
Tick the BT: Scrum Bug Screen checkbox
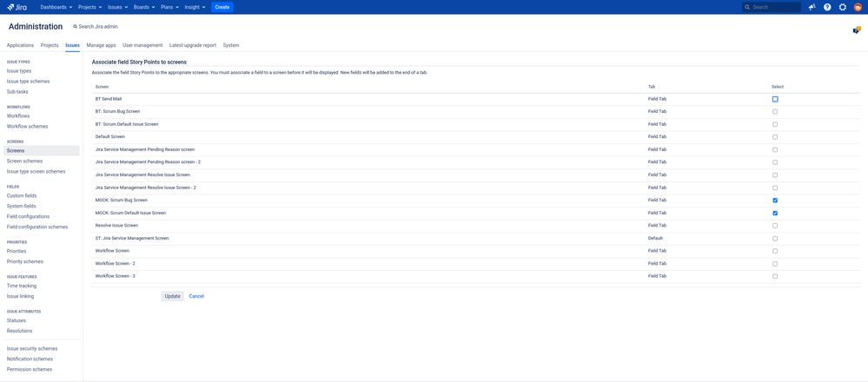(x=775, y=112)
